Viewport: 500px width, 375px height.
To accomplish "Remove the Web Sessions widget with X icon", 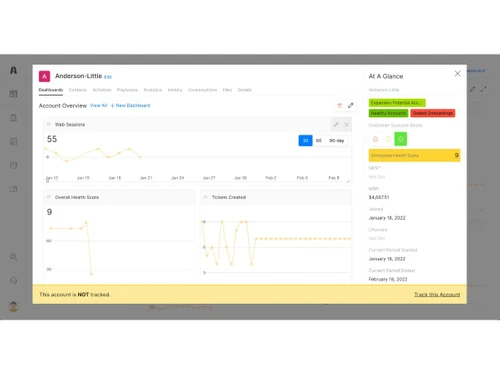I will (347, 124).
